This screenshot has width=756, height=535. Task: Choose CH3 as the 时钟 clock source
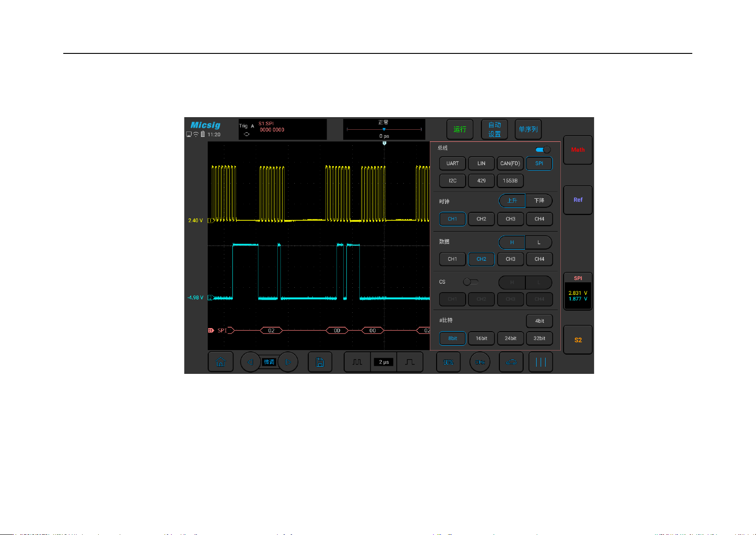pos(511,219)
